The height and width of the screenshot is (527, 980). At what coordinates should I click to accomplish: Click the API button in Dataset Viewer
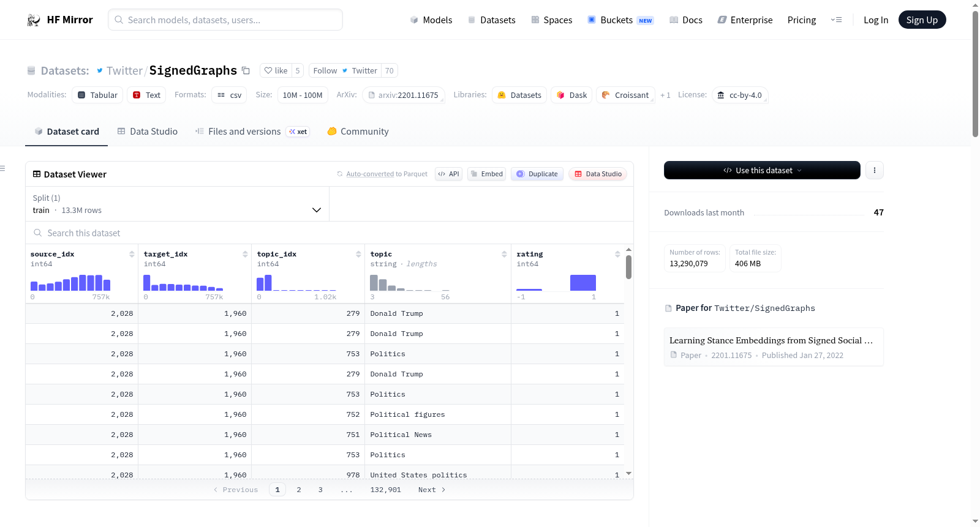pyautogui.click(x=448, y=174)
